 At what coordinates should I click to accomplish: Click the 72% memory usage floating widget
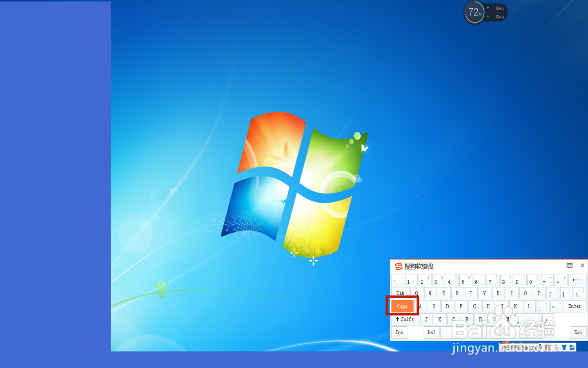474,12
